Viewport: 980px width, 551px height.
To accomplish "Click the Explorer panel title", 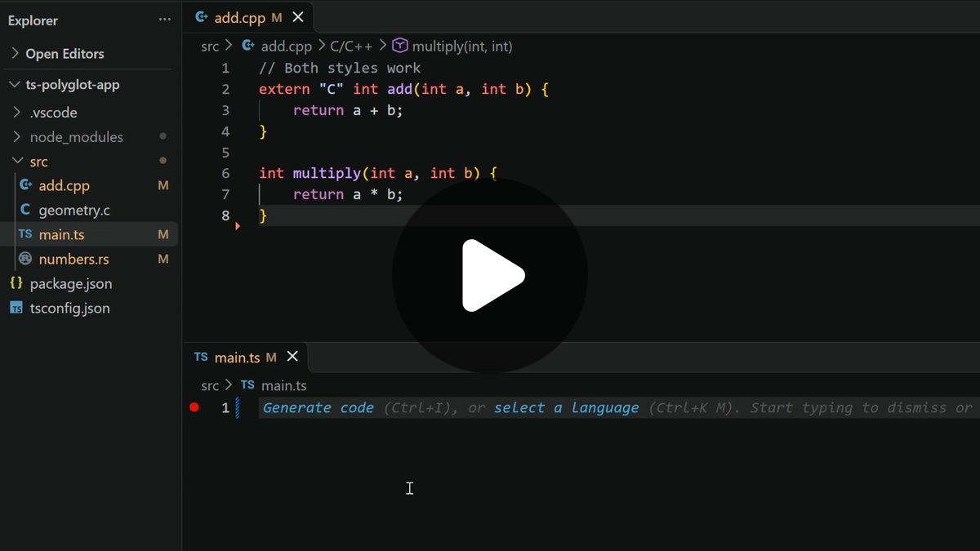I will [33, 20].
